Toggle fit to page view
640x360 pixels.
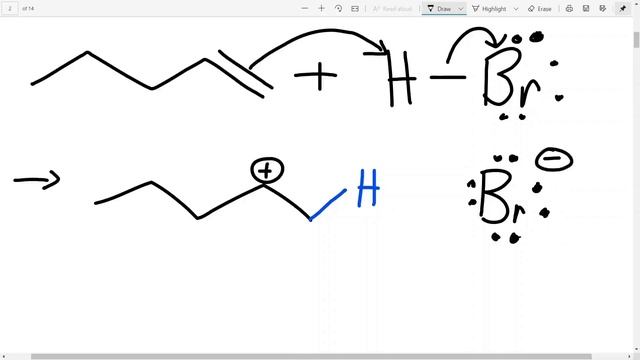click(x=355, y=9)
